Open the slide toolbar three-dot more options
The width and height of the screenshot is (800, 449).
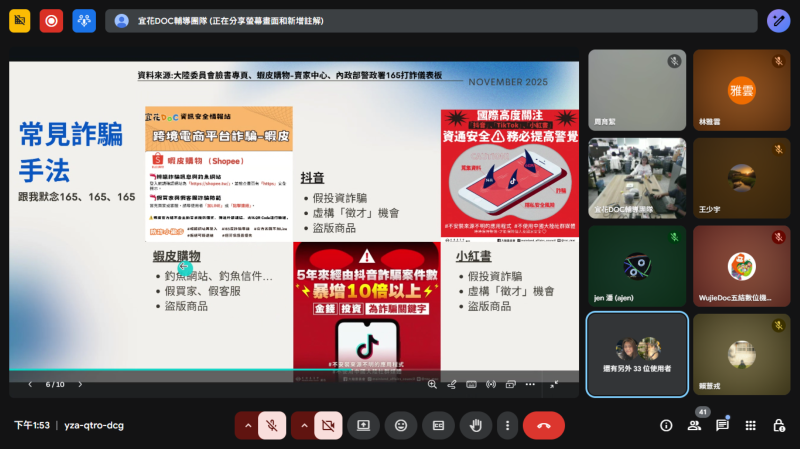click(x=530, y=384)
